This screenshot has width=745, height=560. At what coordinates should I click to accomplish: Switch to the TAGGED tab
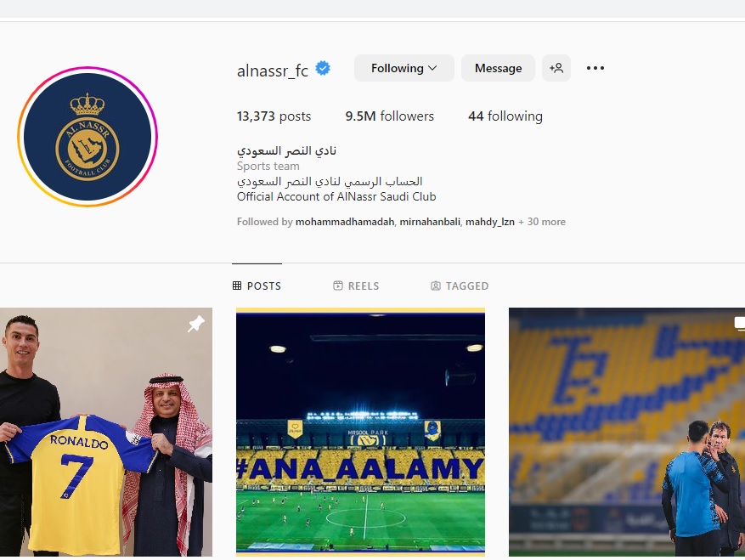click(x=460, y=286)
